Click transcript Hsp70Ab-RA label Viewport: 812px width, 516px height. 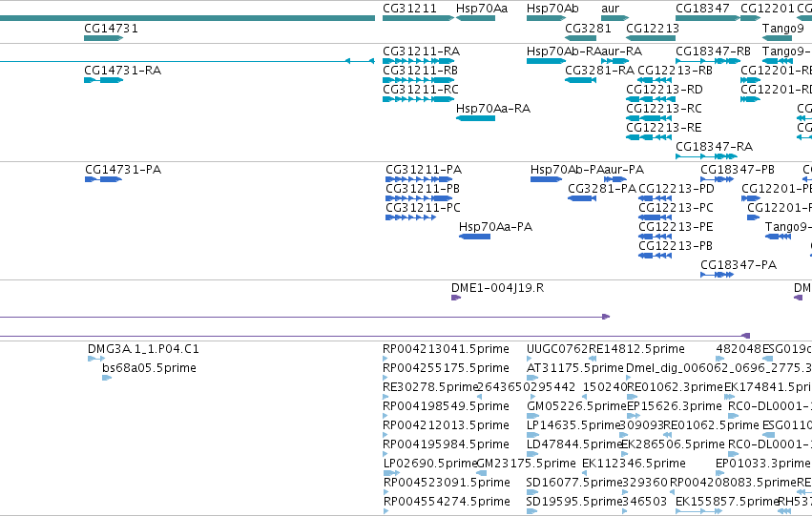click(x=563, y=52)
